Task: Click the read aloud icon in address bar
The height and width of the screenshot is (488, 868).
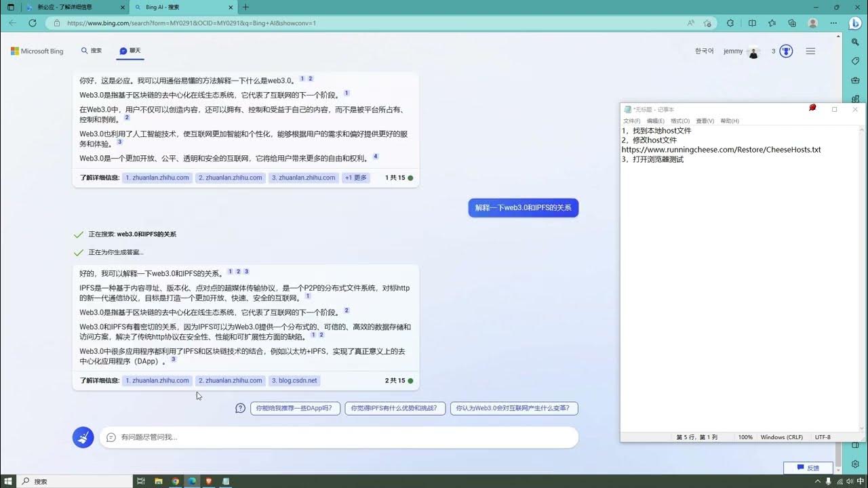Action: 690,22
